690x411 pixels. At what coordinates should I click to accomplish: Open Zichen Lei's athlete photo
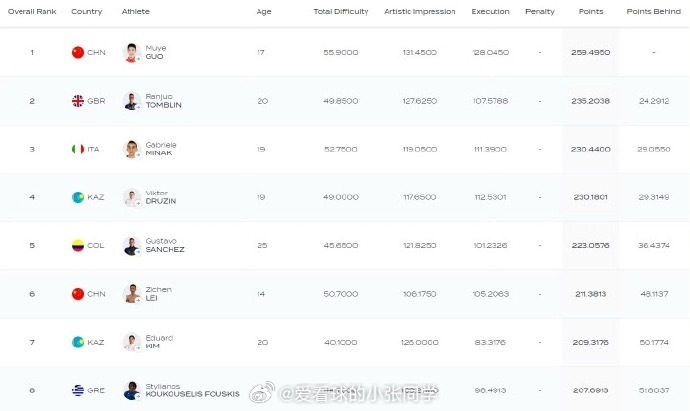pos(132,294)
